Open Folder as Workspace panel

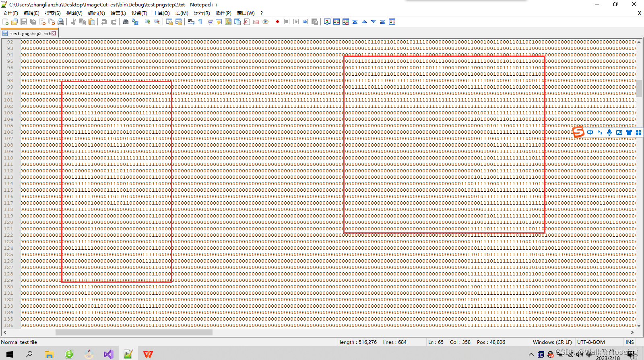pyautogui.click(x=256, y=22)
